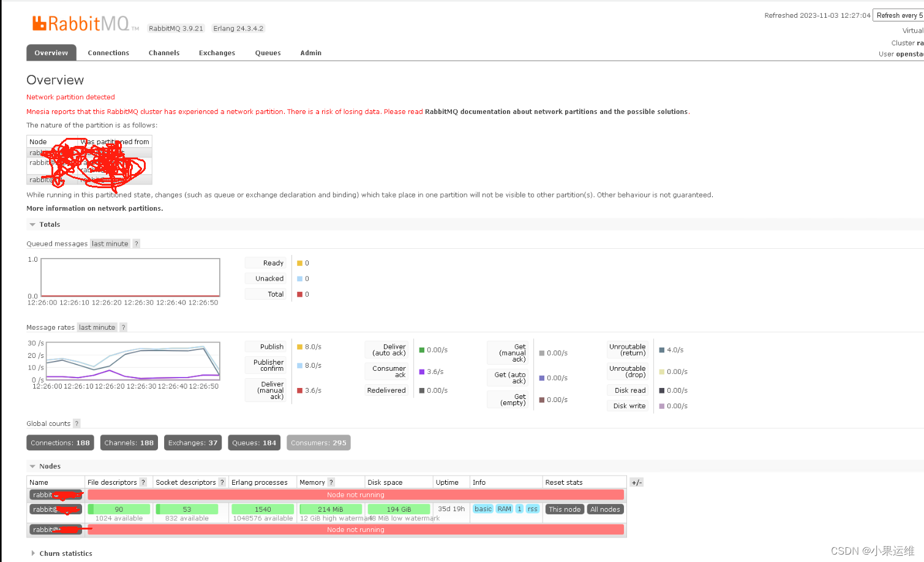Click the last Node not running row
The height and width of the screenshot is (562, 924).
click(x=356, y=530)
